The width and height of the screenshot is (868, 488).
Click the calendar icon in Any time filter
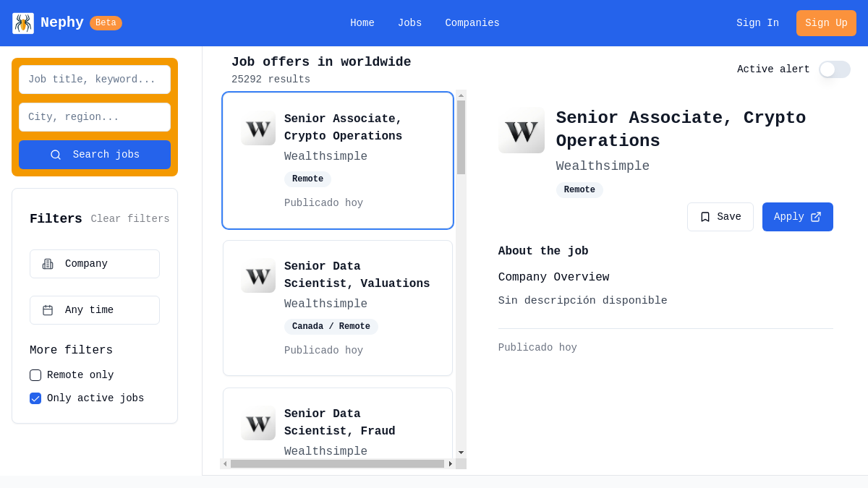[48, 310]
